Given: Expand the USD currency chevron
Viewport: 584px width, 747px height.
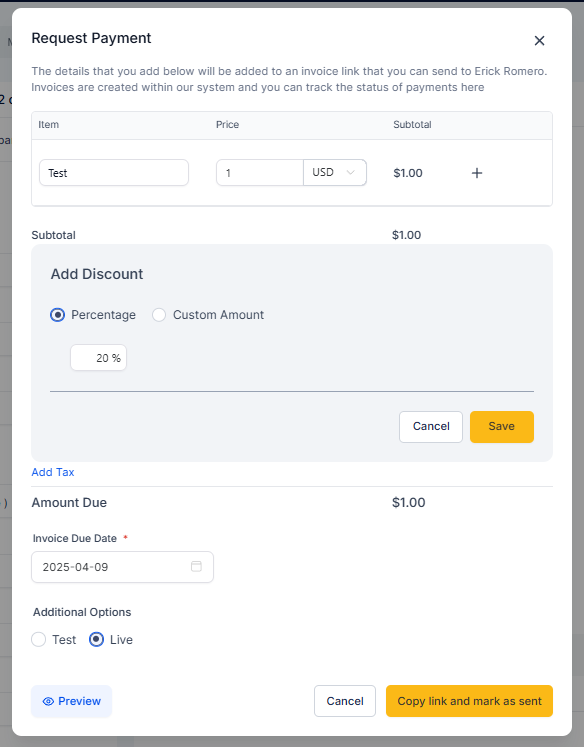Looking at the screenshot, I should (x=351, y=172).
